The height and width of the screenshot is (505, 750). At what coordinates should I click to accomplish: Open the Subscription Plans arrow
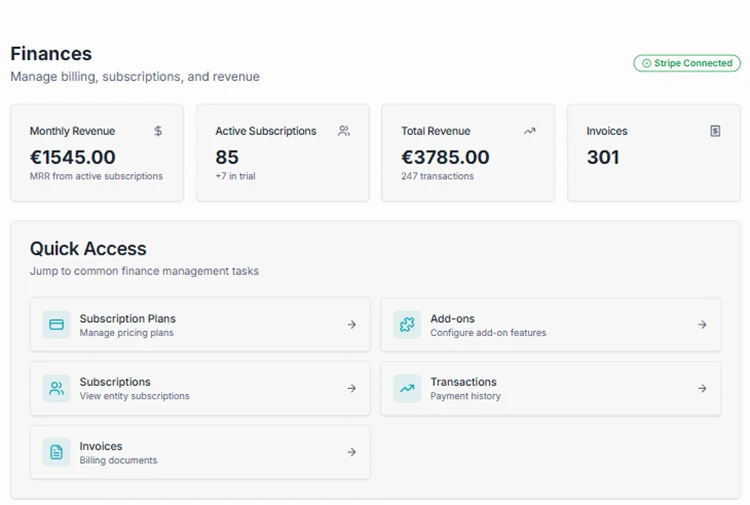(x=351, y=325)
